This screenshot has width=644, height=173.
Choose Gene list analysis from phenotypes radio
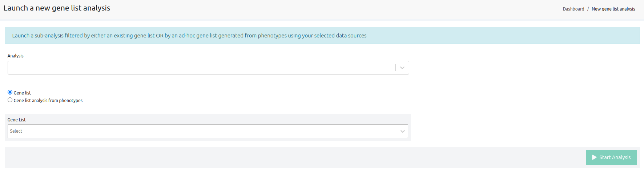[10, 100]
